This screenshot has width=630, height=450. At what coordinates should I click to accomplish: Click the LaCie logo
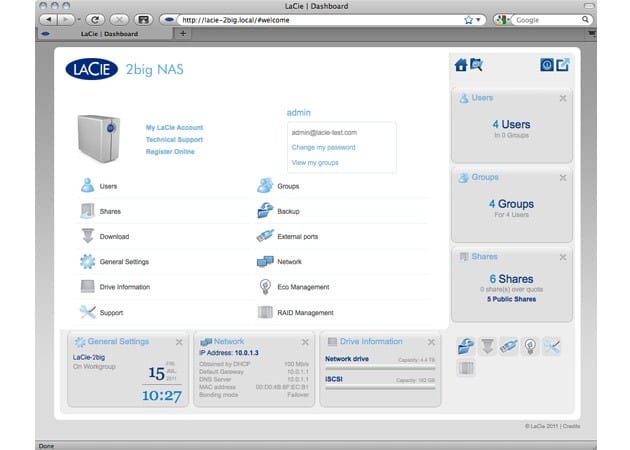tap(92, 69)
